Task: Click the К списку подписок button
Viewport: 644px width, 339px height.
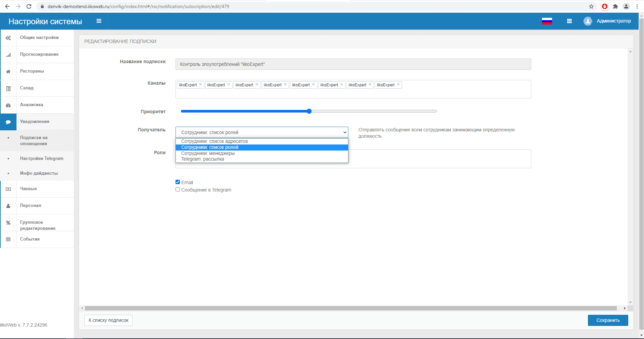Action: coord(108,320)
